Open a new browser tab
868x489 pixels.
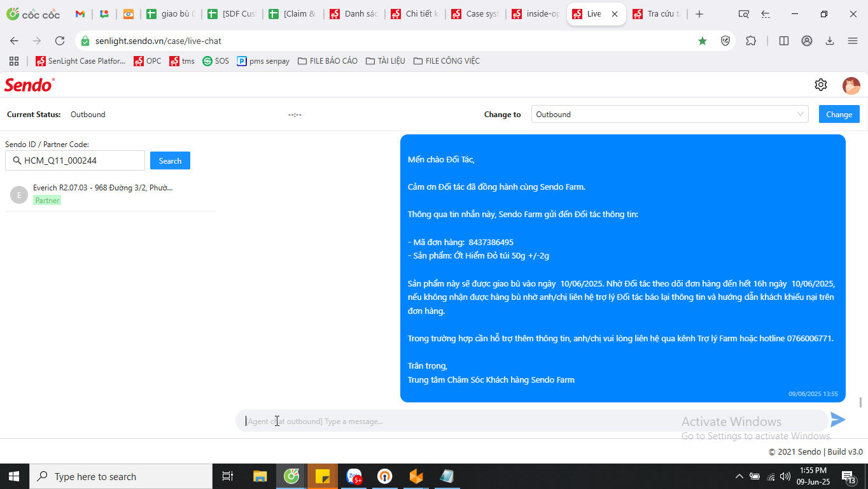click(699, 14)
